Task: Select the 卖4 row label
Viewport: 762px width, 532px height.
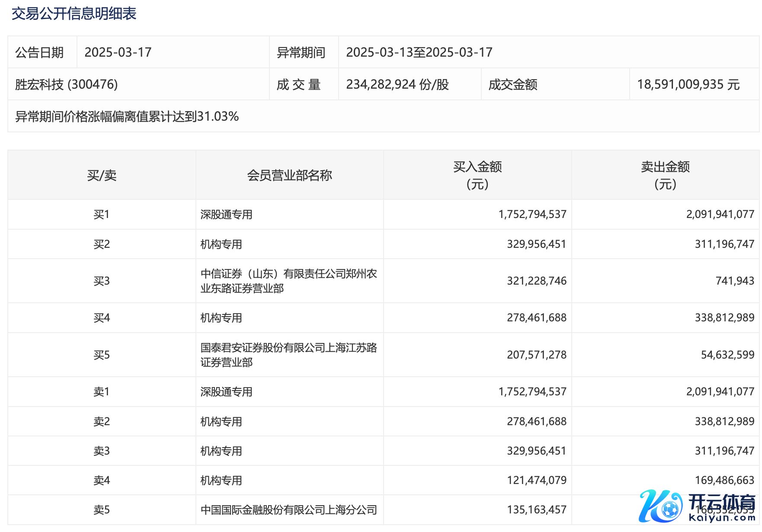Action: click(102, 481)
